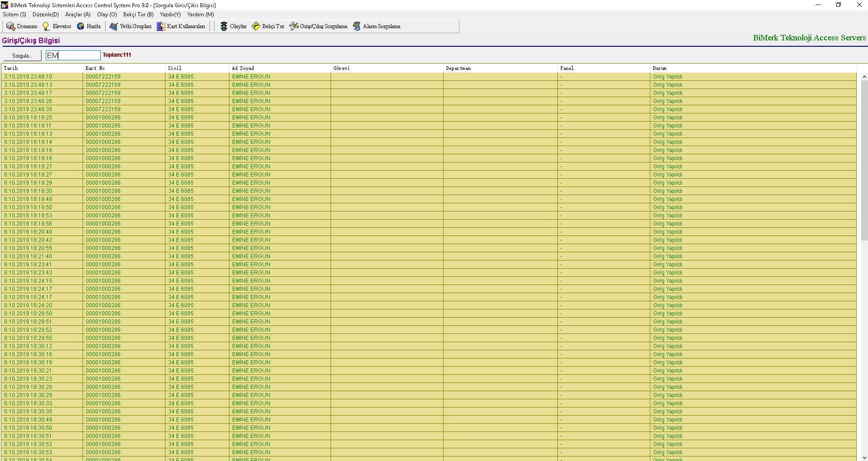Open the Olaylar traffic light icon

224,26
